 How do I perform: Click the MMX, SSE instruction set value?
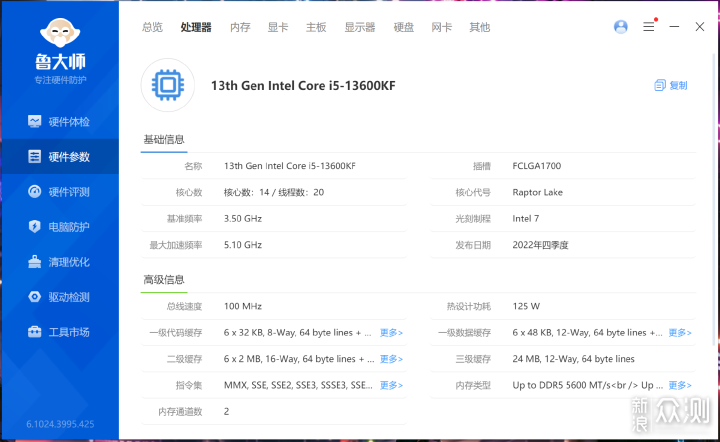298,385
